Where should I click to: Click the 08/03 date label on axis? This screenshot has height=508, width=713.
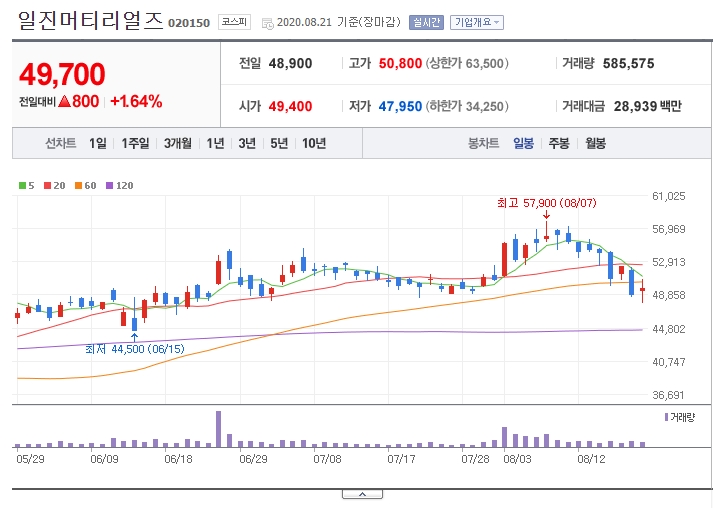tap(517, 459)
